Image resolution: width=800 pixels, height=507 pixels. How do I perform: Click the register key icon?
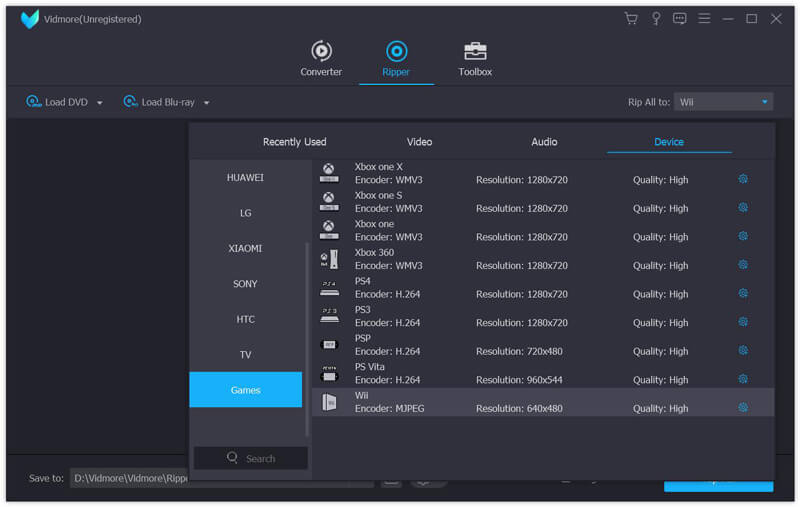coord(656,19)
